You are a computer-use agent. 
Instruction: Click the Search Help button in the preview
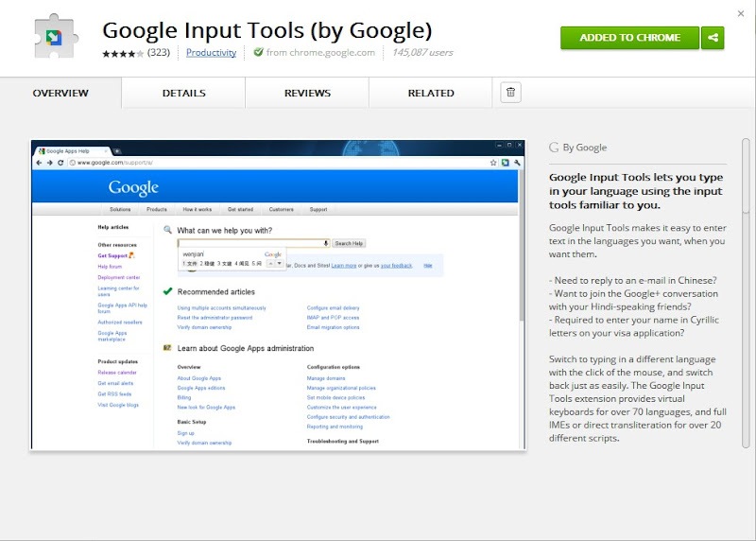349,243
